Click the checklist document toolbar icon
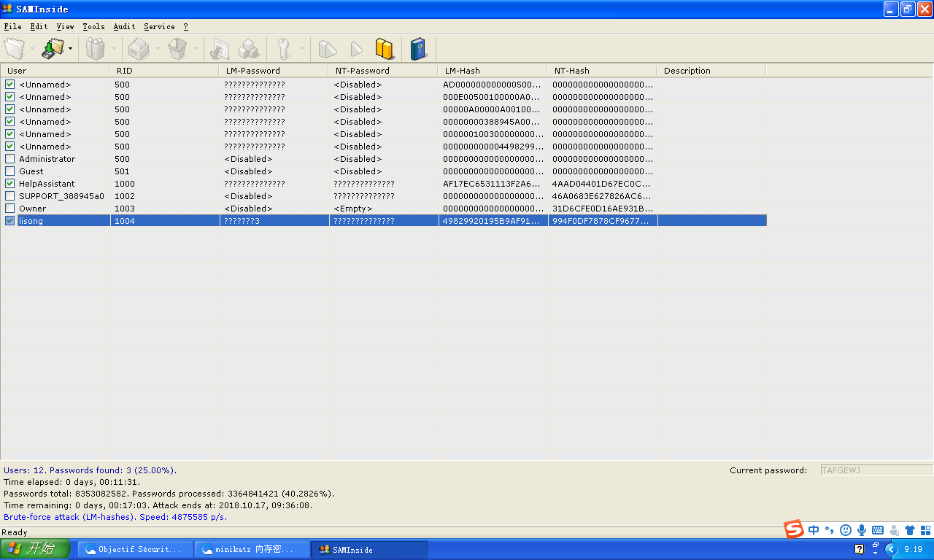 pyautogui.click(x=219, y=49)
